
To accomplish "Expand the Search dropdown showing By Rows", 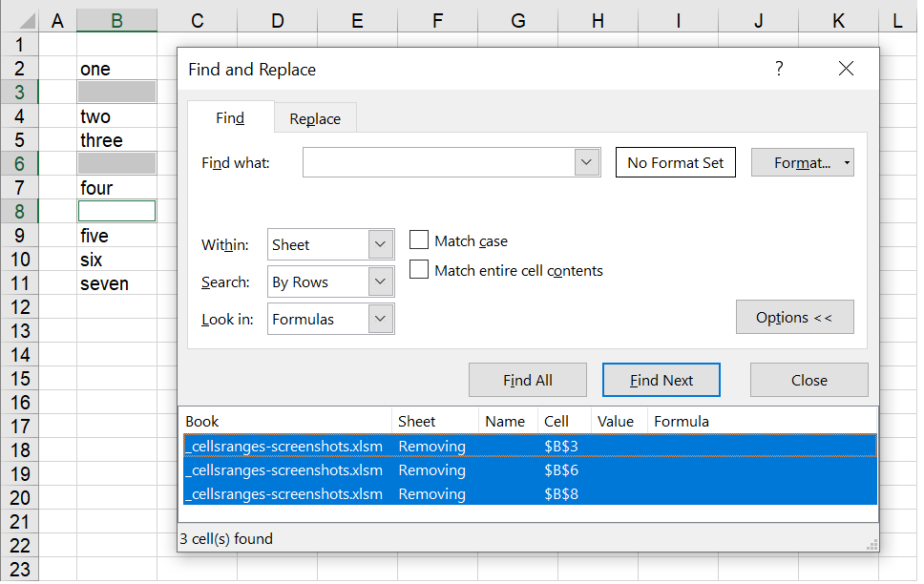I will pyautogui.click(x=381, y=282).
